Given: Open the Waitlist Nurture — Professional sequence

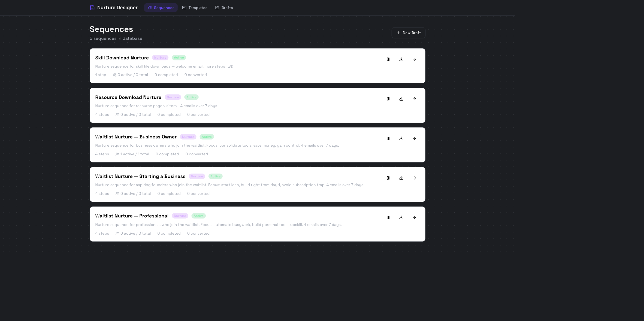Looking at the screenshot, I should 414,217.
